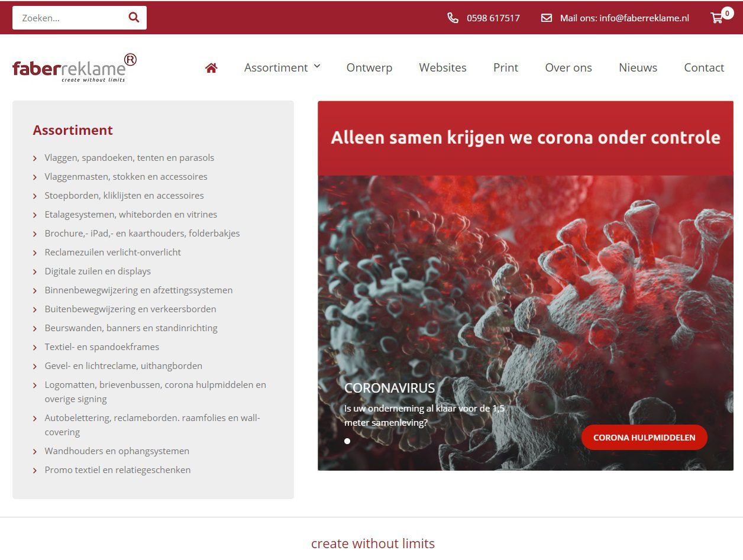Image resolution: width=743 pixels, height=560 pixels.
Task: Open Vlaggen, spandoeken, tenten en parasols
Action: pyautogui.click(x=130, y=158)
